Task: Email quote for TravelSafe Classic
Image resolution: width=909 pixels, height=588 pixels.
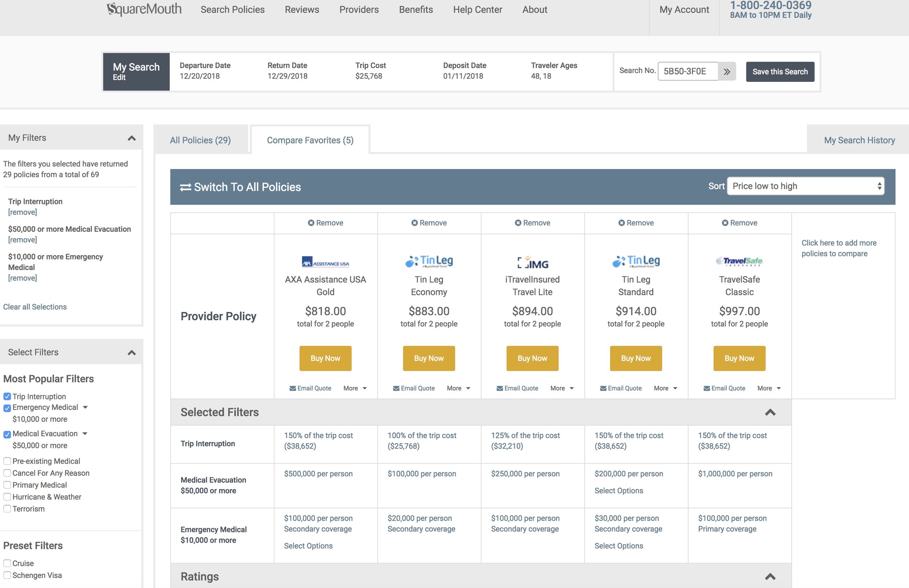Action: coord(724,388)
